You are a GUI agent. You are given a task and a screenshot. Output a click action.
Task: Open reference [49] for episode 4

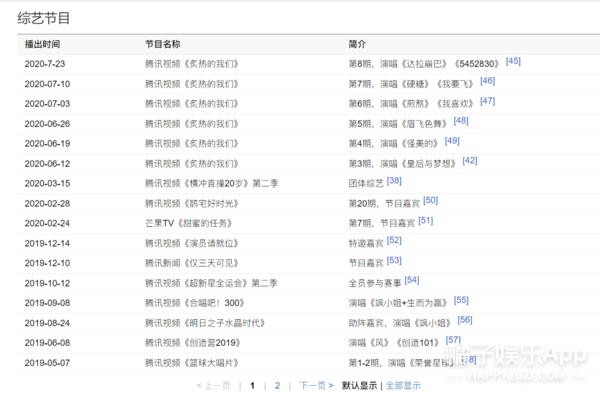pyautogui.click(x=452, y=141)
